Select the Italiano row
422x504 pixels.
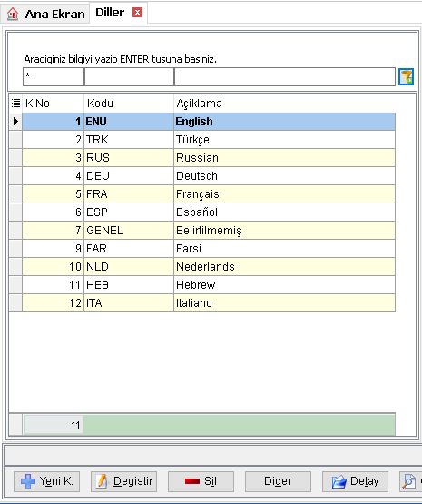click(209, 303)
